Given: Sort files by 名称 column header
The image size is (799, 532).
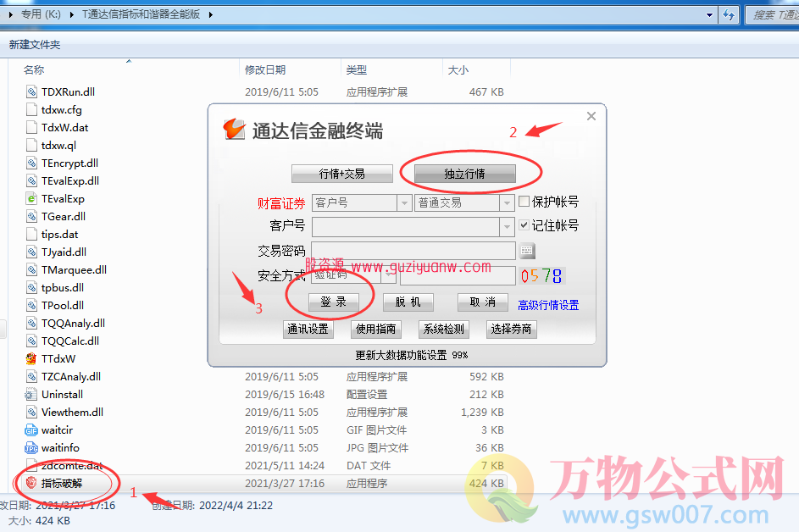Looking at the screenshot, I should (x=34, y=69).
